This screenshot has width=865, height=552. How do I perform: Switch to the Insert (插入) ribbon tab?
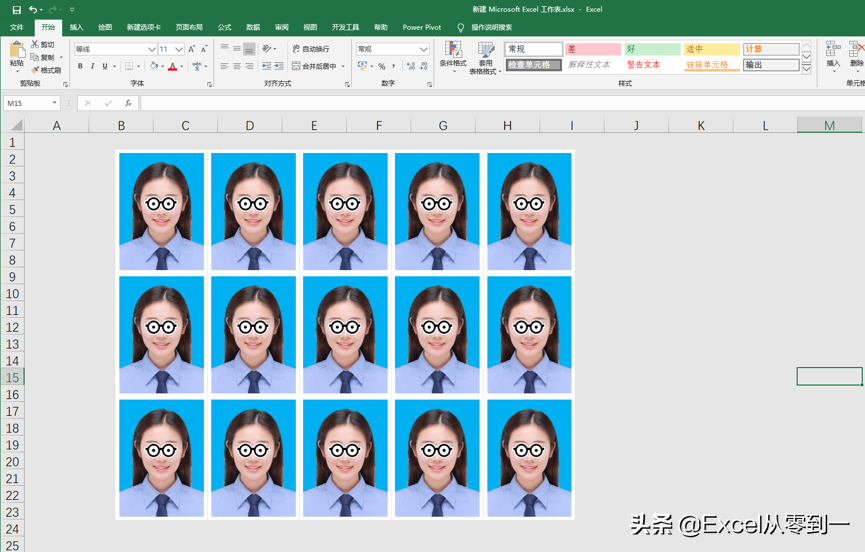(x=76, y=27)
